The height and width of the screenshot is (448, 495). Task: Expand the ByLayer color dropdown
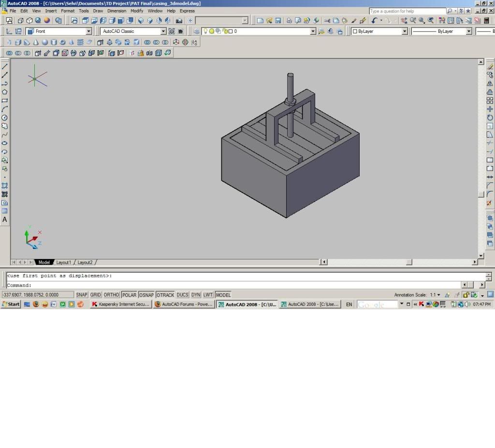pyautogui.click(x=405, y=31)
